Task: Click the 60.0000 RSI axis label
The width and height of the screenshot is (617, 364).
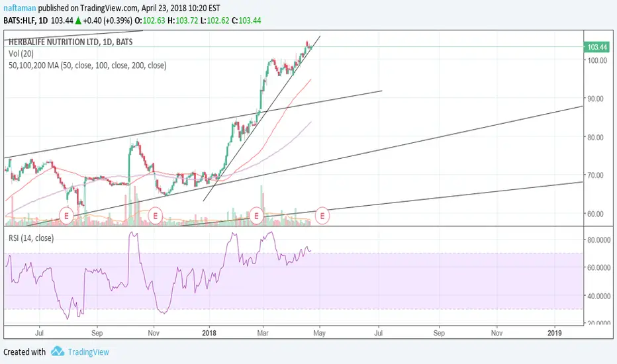Action: (599, 267)
